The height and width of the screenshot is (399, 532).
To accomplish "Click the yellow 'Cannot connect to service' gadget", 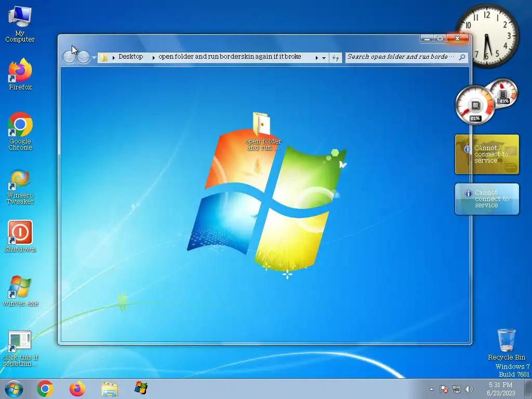I will (x=487, y=154).
